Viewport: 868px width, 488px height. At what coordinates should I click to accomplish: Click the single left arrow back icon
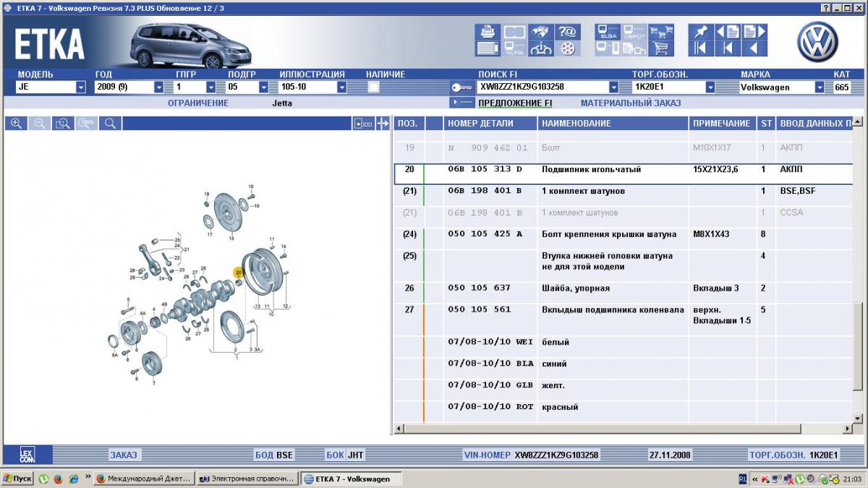point(754,48)
